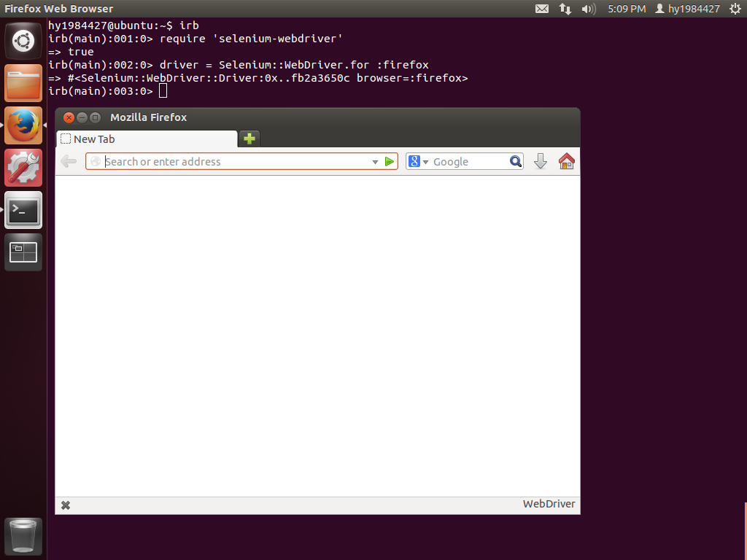Click the mail envelope indicator

click(542, 9)
